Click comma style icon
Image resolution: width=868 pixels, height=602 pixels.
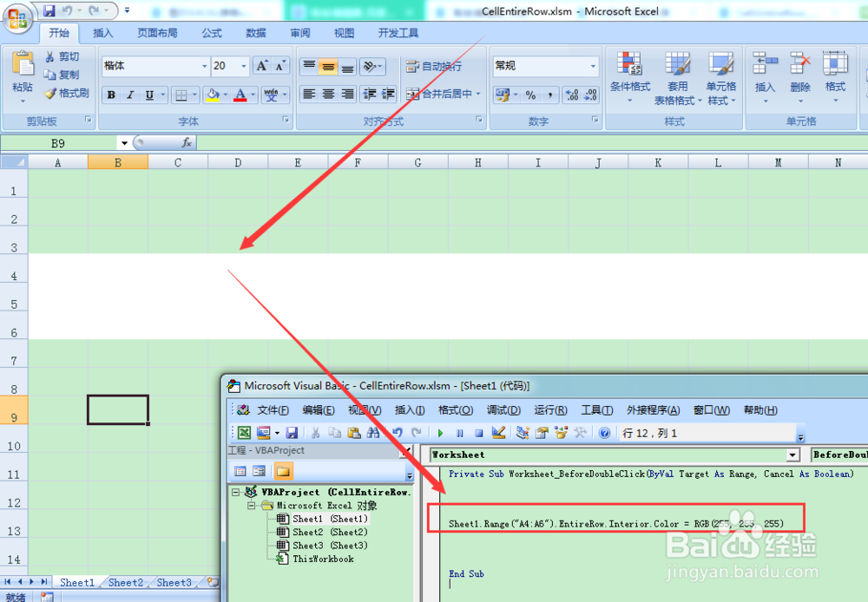[x=549, y=95]
